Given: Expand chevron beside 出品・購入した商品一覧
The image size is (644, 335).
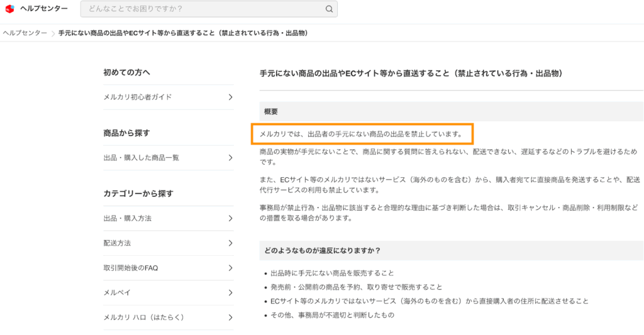Looking at the screenshot, I should pos(230,158).
